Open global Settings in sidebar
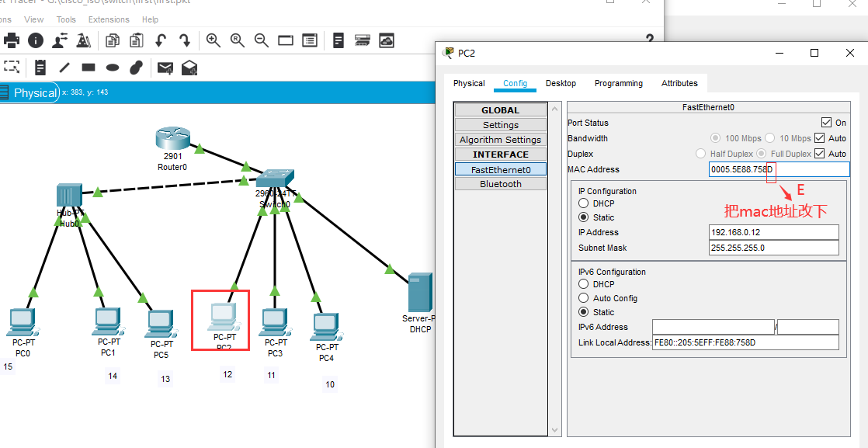Image resolution: width=868 pixels, height=448 pixels. (501, 124)
